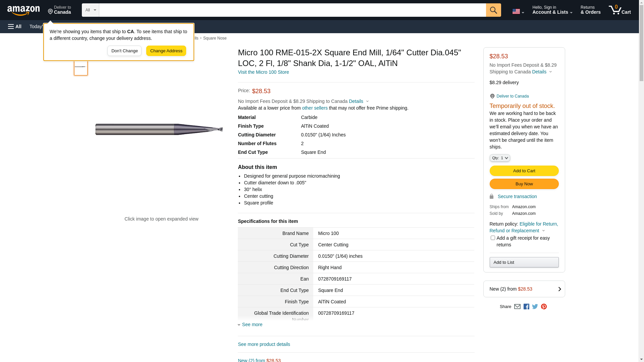The height and width of the screenshot is (362, 644).
Task: Share product on Pinterest
Action: 544,307
